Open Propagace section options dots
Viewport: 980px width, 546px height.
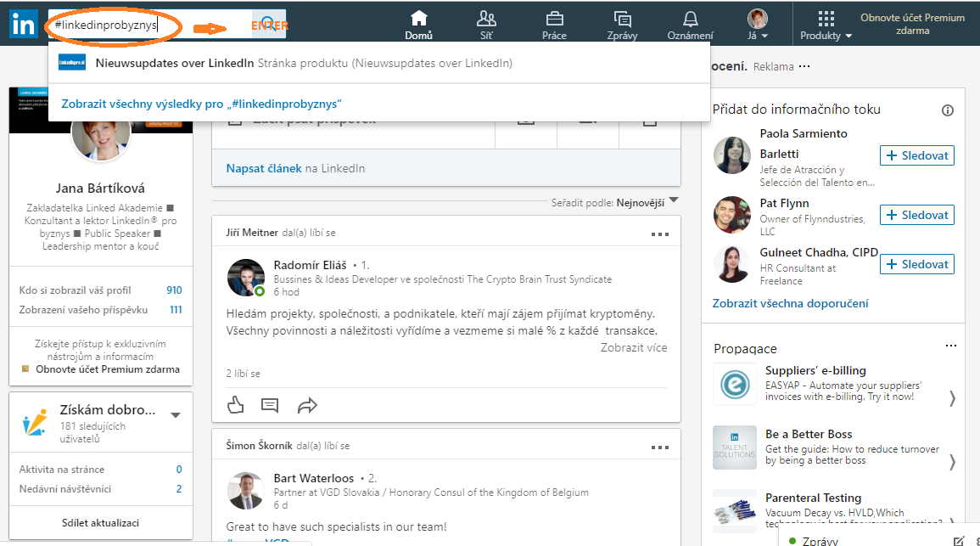(950, 346)
